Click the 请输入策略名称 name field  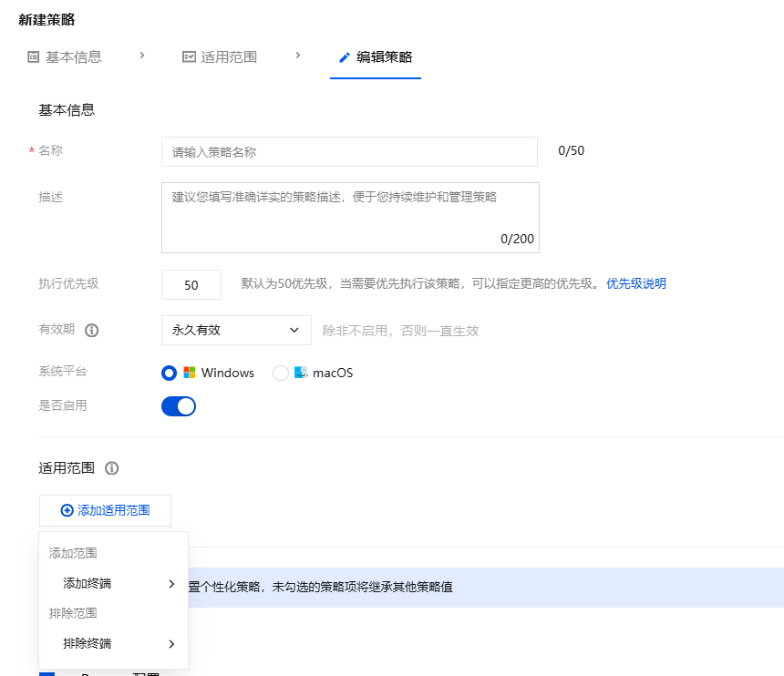349,152
